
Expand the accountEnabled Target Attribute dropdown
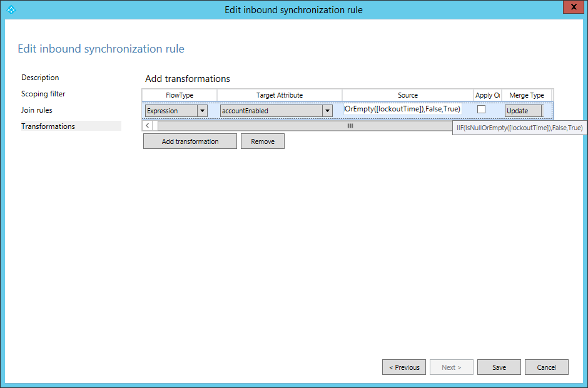pyautogui.click(x=327, y=111)
